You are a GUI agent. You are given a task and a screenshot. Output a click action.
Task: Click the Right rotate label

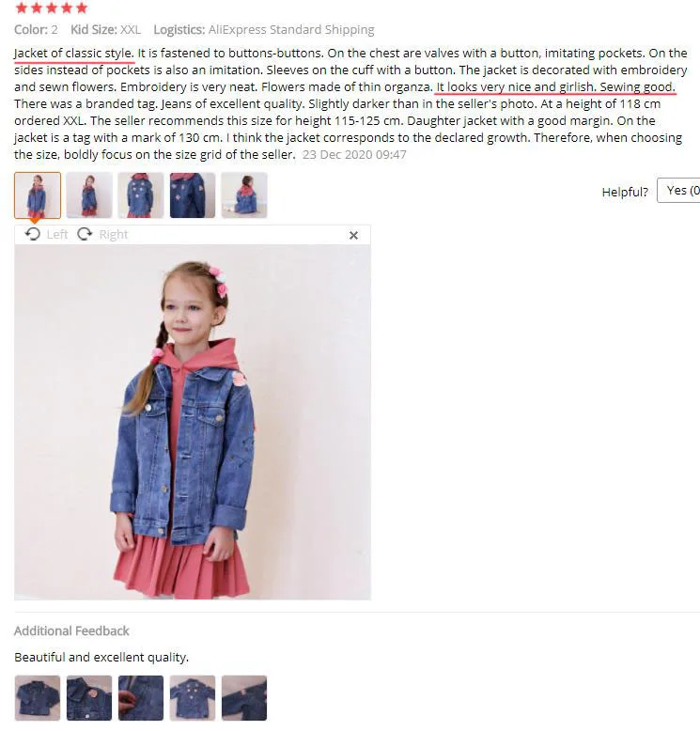(x=114, y=235)
